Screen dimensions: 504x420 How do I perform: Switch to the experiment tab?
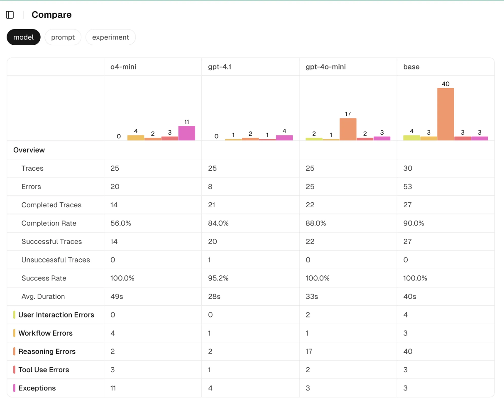(x=110, y=37)
